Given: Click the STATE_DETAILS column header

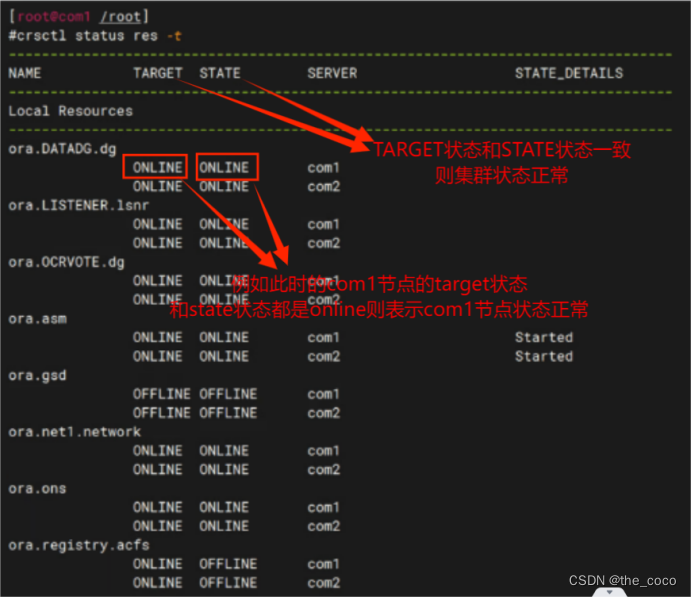Looking at the screenshot, I should [569, 73].
